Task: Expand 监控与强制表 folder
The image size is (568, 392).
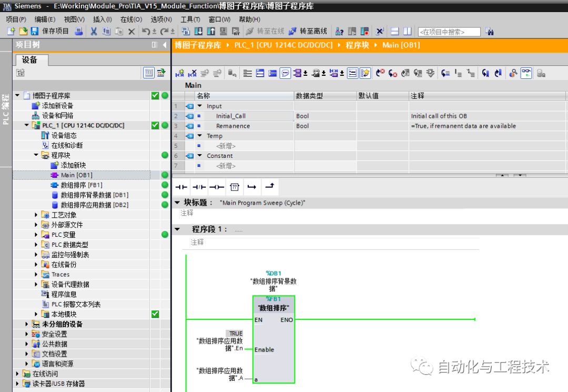Action: [x=36, y=255]
